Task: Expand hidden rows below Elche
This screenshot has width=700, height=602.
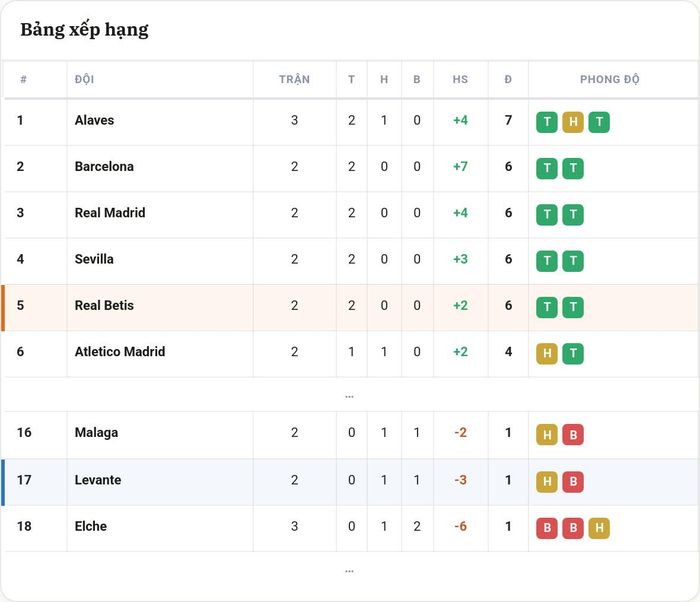Action: (x=350, y=571)
